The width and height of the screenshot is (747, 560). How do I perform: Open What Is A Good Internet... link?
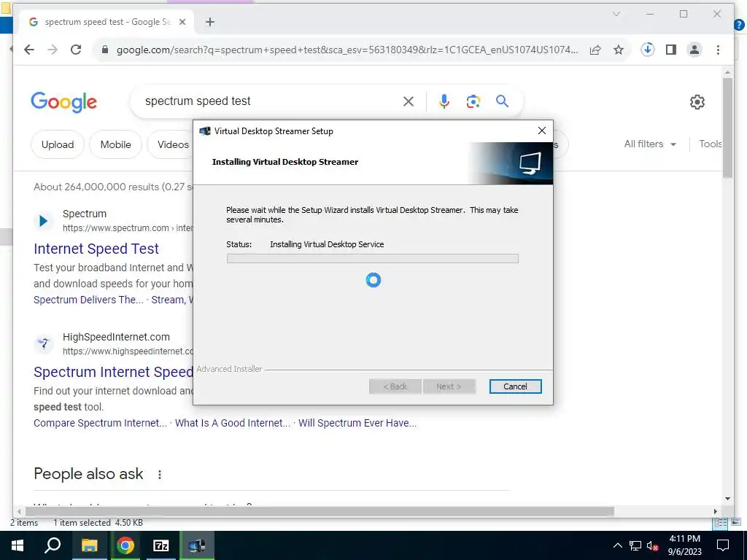(x=233, y=423)
